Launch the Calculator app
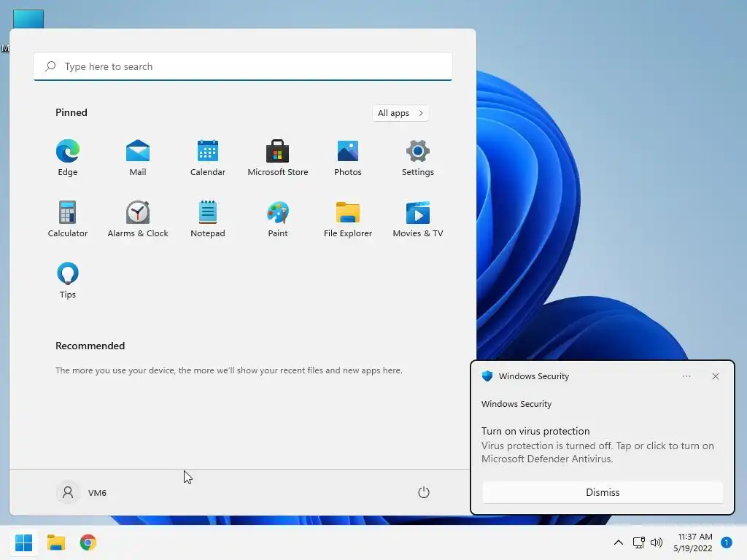This screenshot has width=747, height=560. point(68,219)
